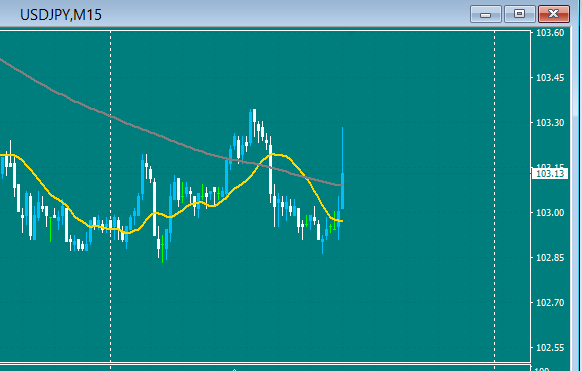The height and width of the screenshot is (371, 582).
Task: Click the 103.30 price scale label
Action: pyautogui.click(x=550, y=122)
